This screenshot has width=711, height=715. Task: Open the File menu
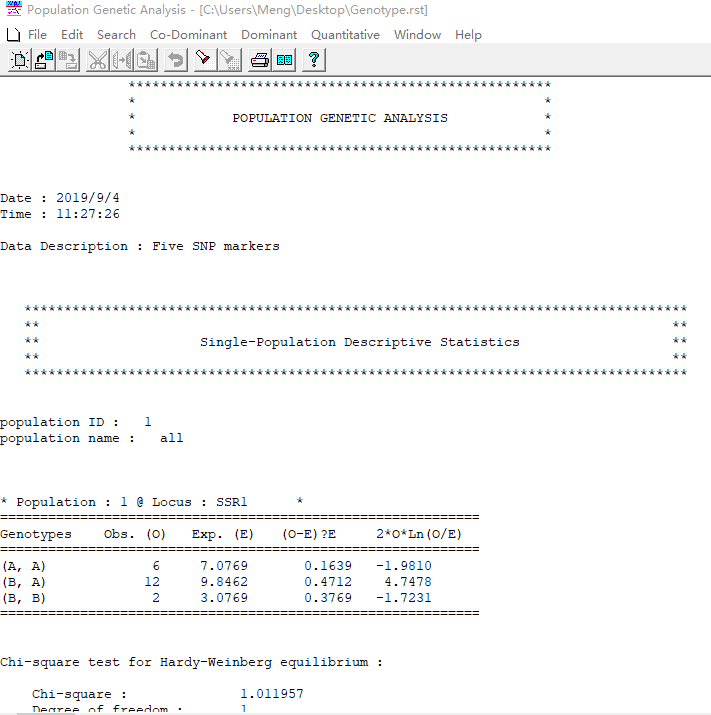pyautogui.click(x=37, y=34)
